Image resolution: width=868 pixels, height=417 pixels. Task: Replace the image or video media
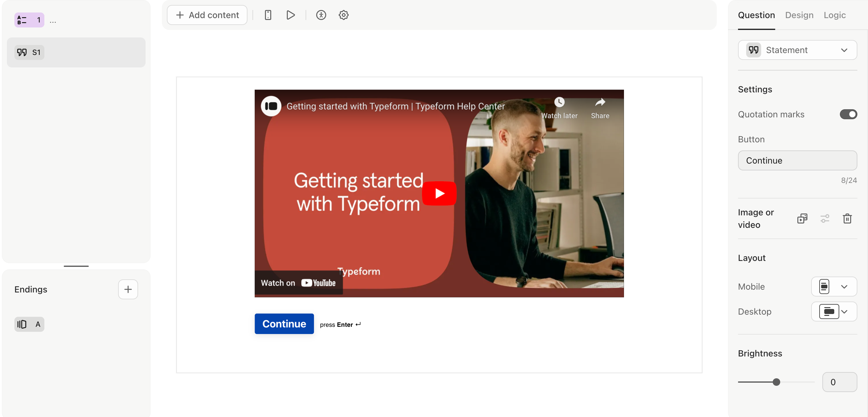[x=802, y=218]
